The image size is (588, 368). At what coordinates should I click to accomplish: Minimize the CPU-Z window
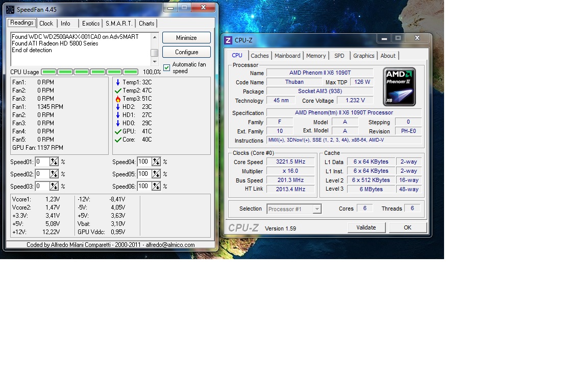384,38
